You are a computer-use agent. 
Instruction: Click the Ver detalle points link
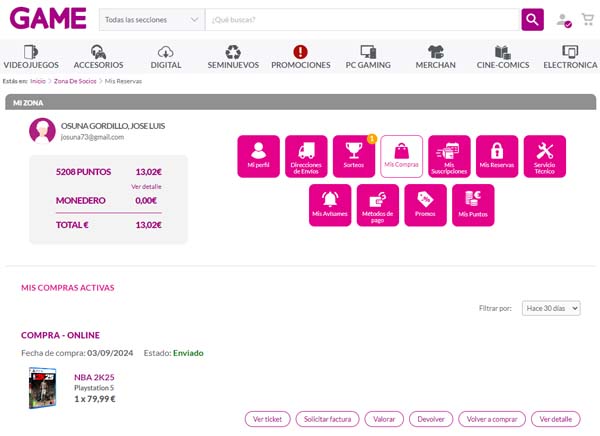click(146, 186)
